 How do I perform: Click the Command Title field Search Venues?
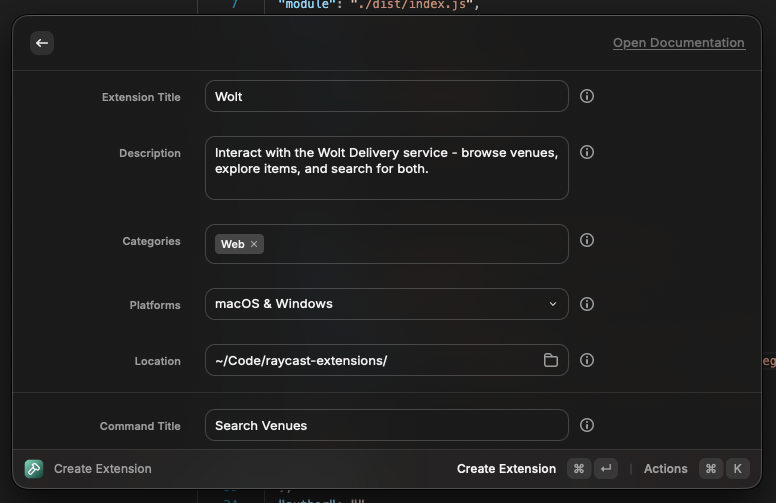coord(386,425)
